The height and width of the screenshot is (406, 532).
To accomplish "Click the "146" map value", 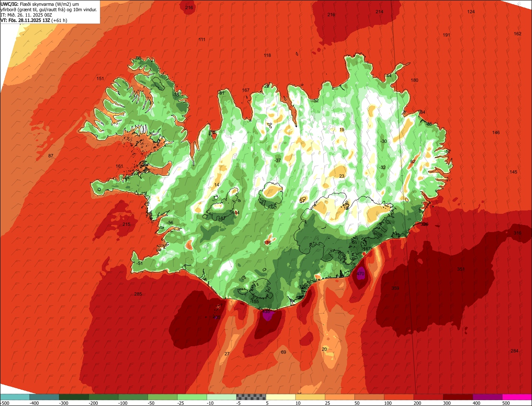I will pos(496,133).
